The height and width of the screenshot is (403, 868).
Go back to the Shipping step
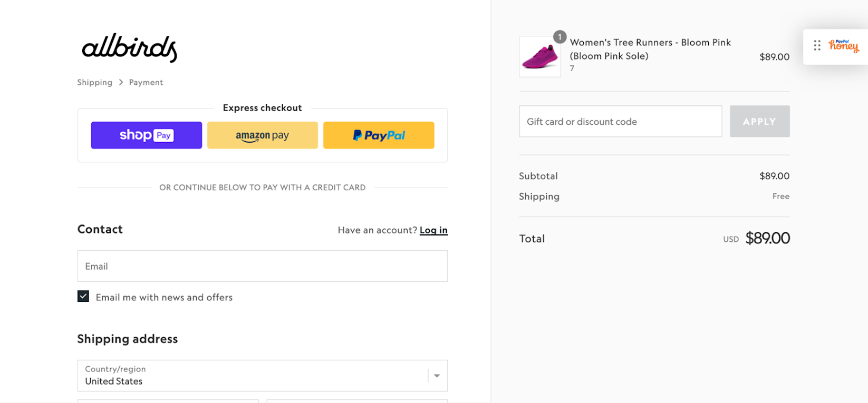[94, 82]
